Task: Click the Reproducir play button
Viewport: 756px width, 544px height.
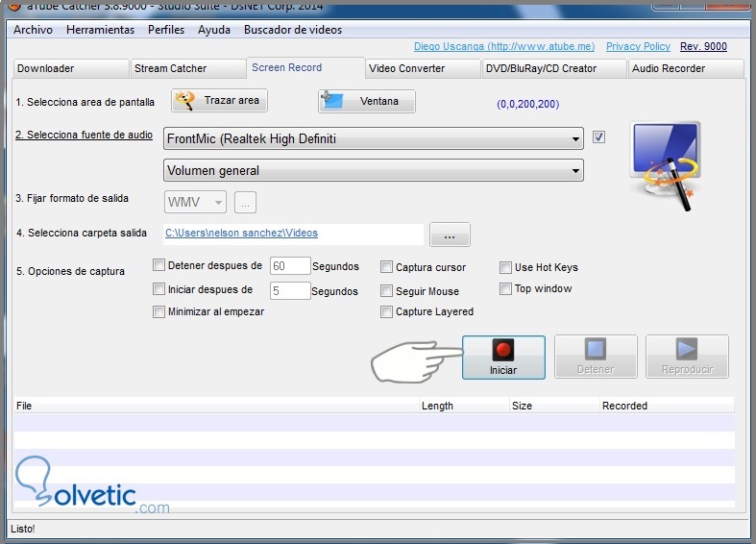Action: [x=687, y=357]
